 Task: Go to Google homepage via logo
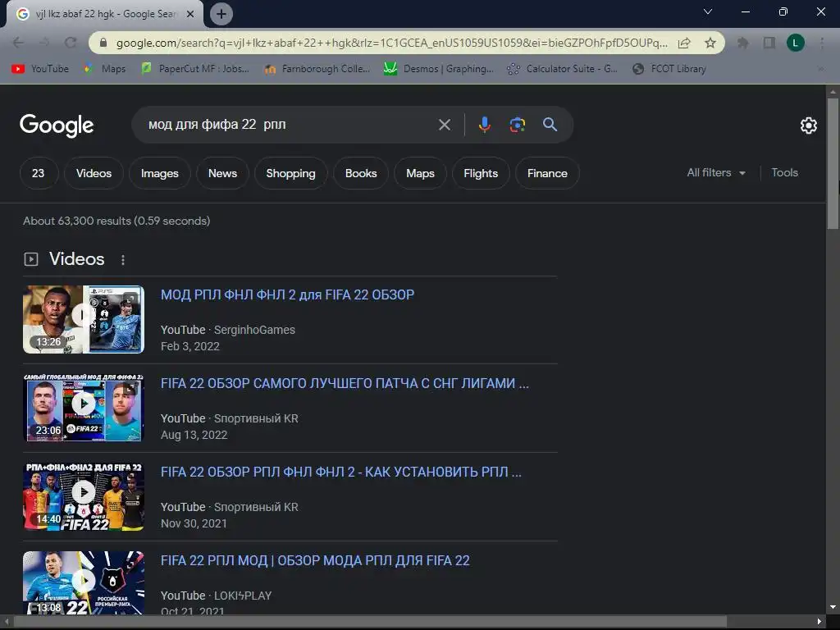[x=57, y=126]
